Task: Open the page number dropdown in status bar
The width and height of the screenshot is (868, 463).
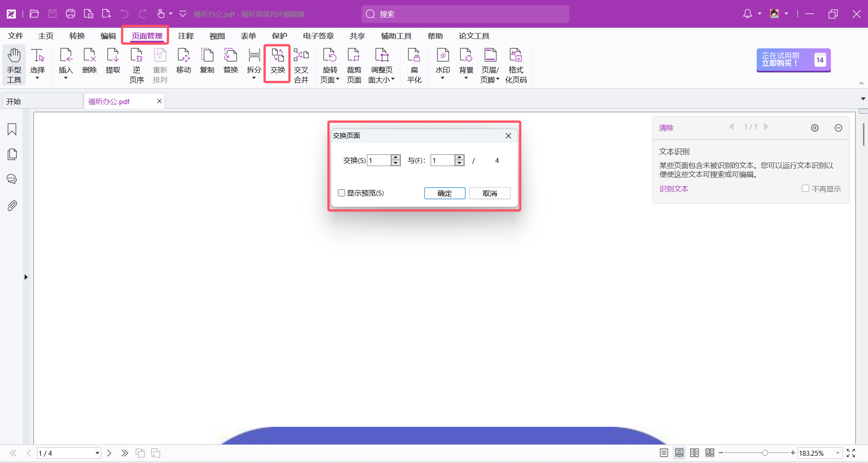Action: (x=97, y=453)
